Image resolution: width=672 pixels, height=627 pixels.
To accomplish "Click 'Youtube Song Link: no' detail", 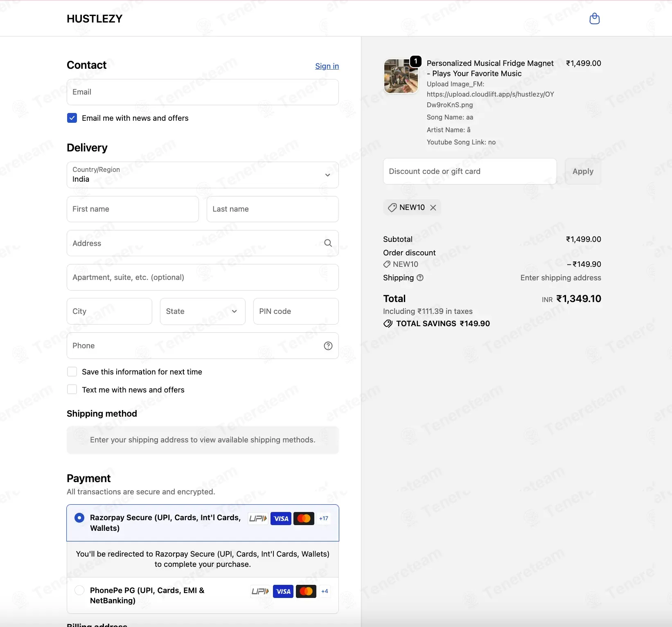I will pos(461,142).
